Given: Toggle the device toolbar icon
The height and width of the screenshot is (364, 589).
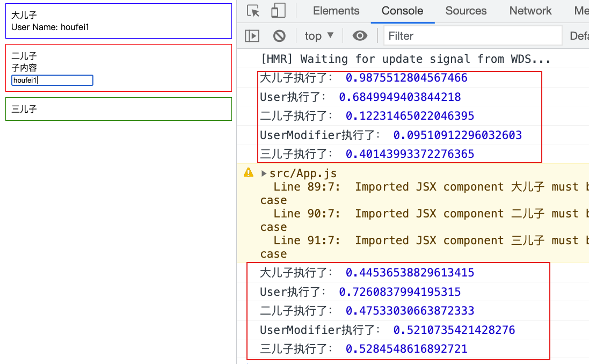Looking at the screenshot, I should (x=278, y=11).
